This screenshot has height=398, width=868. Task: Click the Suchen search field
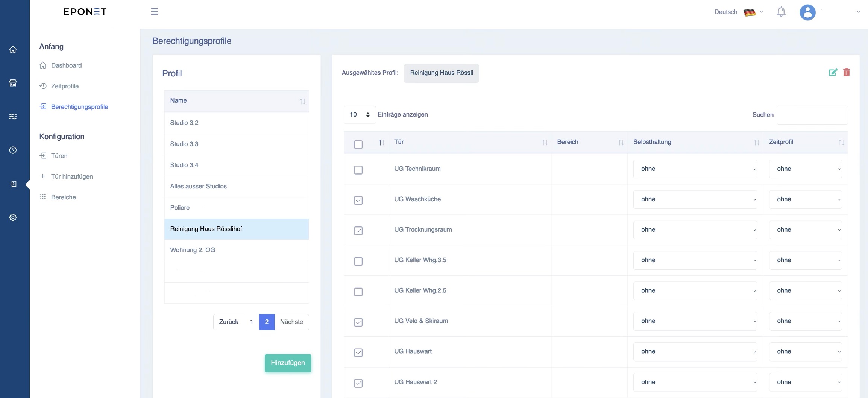[x=812, y=115]
